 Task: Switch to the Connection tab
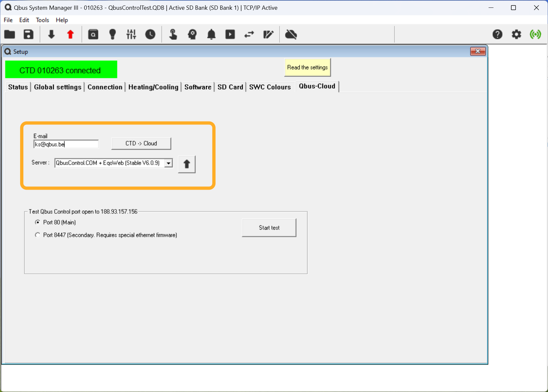pyautogui.click(x=105, y=87)
